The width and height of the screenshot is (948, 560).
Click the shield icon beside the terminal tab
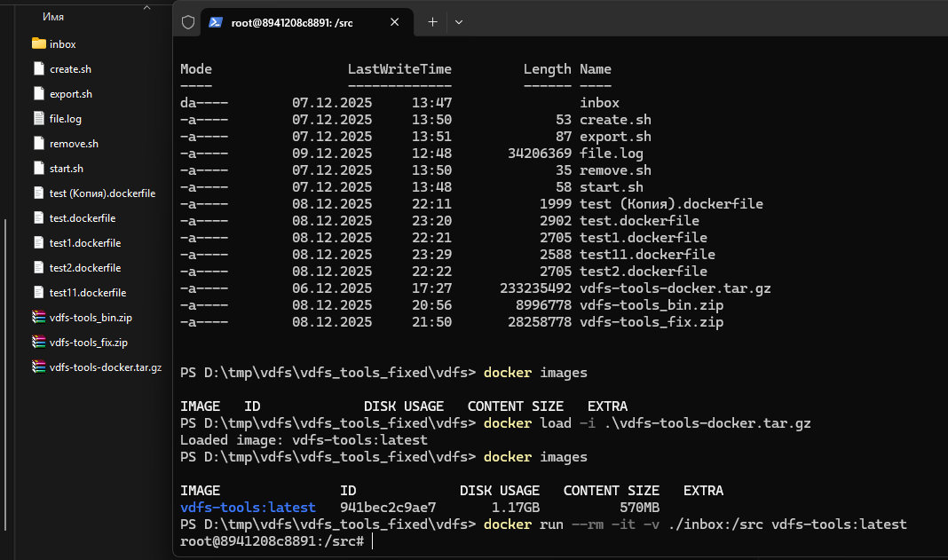coord(188,22)
